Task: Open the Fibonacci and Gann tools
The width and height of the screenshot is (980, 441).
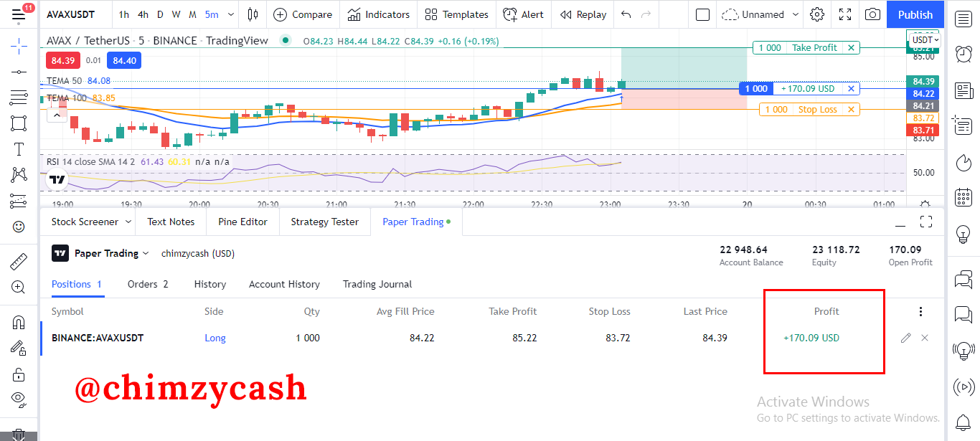Action: point(19,98)
